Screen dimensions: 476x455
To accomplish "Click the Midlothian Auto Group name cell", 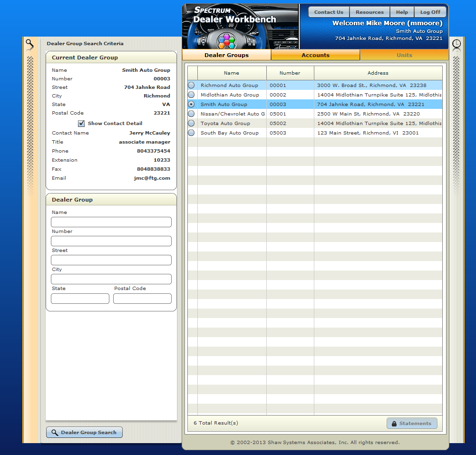I will click(x=232, y=95).
